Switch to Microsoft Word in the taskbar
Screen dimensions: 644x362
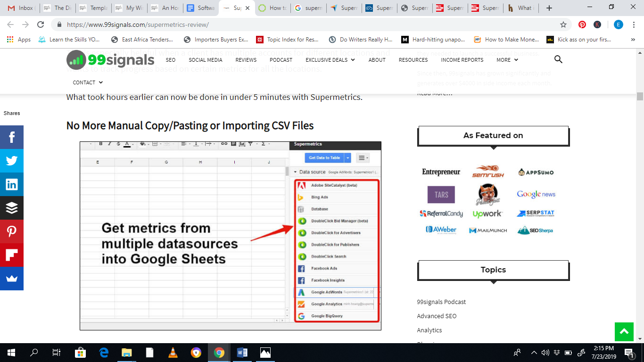[x=242, y=353]
